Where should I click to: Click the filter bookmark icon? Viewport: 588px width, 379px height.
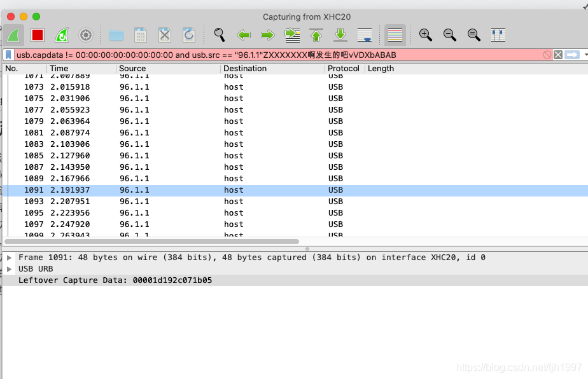pos(8,55)
